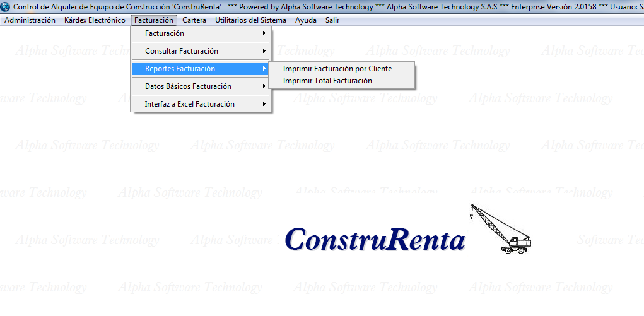Screen dimensions: 644x316
Task: Collapse the open Facturación menu in menu bar
Action: (153, 20)
